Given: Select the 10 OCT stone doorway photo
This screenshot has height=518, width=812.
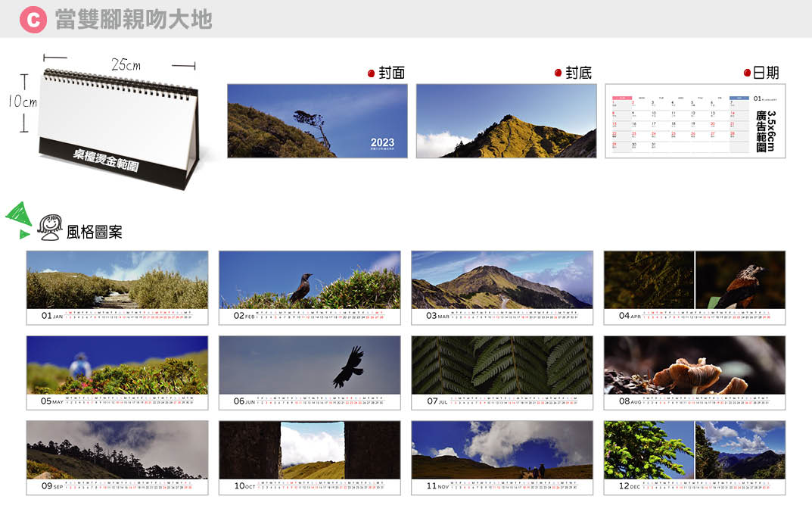Looking at the screenshot, I should 310,450.
